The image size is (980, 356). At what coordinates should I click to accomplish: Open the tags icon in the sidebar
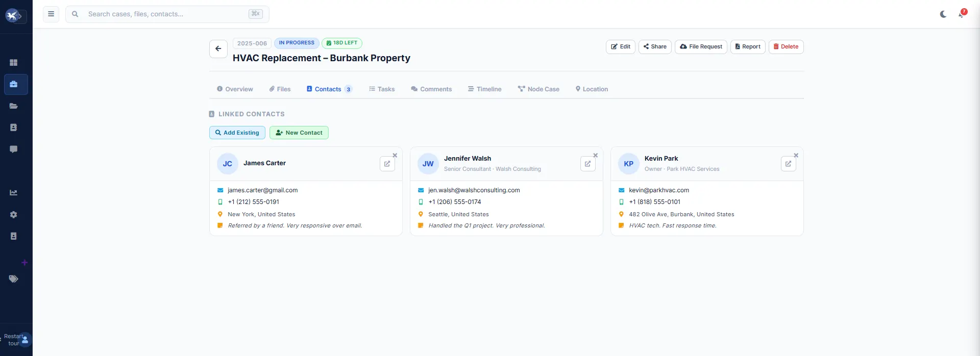(14, 279)
